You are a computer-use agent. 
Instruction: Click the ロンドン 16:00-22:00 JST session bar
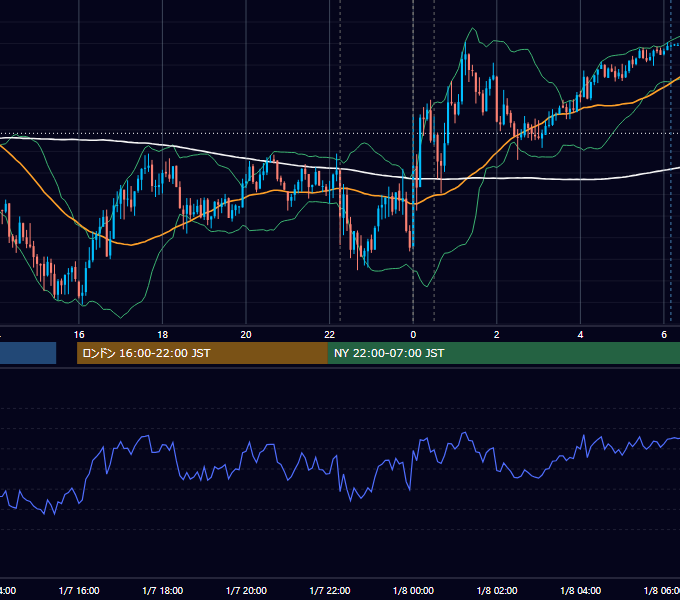(x=202, y=353)
